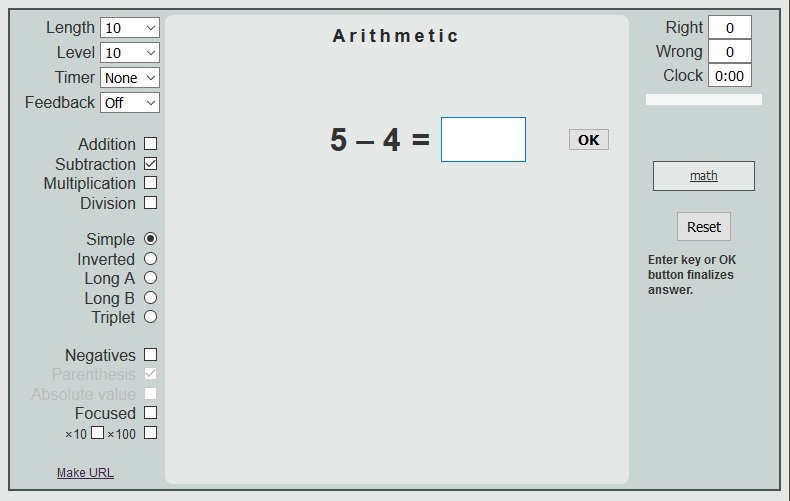Uncheck the Subtraction checkbox
This screenshot has width=790, height=501.
tap(150, 164)
